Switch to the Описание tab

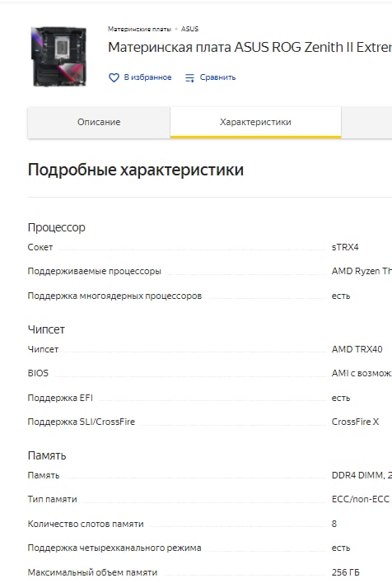[x=99, y=122]
